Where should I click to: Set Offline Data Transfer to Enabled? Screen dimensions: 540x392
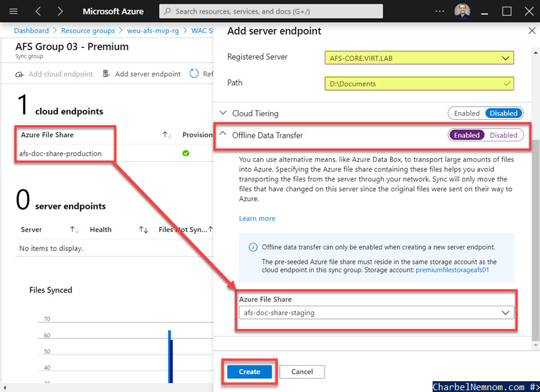tap(467, 135)
